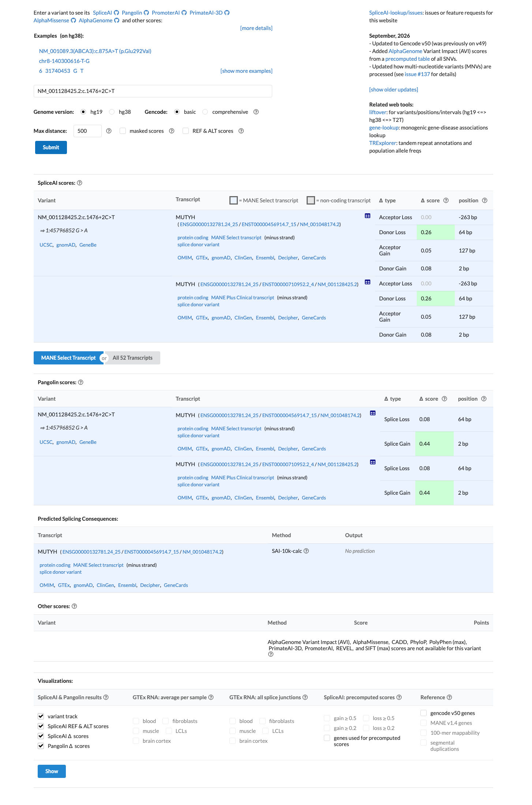Uncheck the Pangolin Δ scores visualization
Screen dimensions: 532x805
pos(41,746)
